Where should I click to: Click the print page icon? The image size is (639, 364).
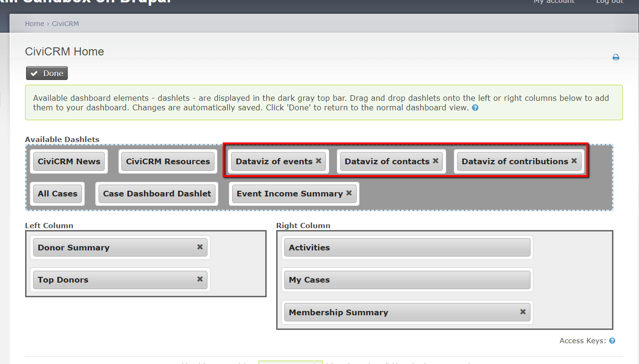[x=616, y=57]
